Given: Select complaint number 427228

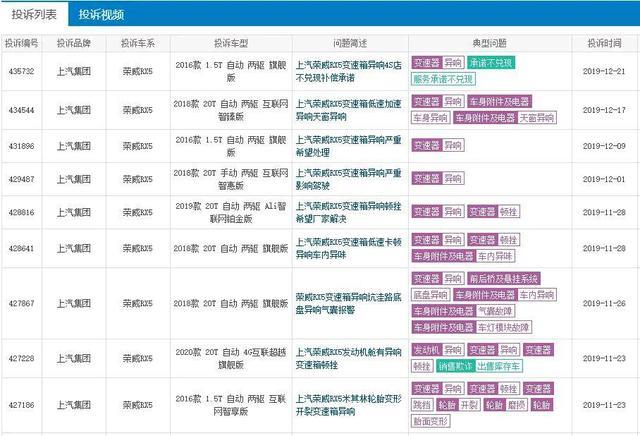Looking at the screenshot, I should 21,358.
